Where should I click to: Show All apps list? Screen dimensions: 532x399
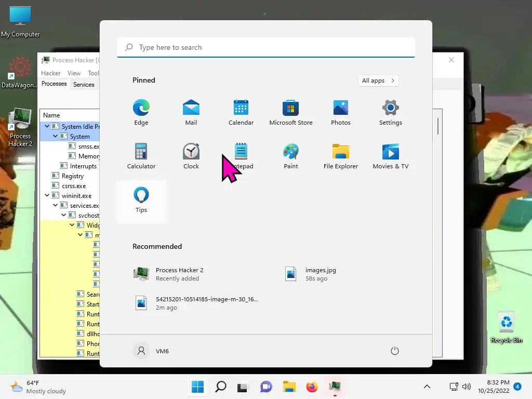(378, 81)
